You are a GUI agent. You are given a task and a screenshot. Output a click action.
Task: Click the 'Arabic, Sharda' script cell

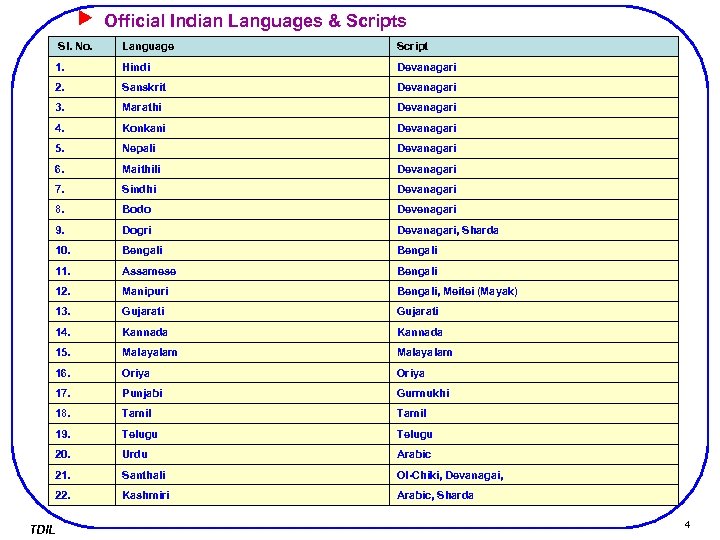click(x=534, y=495)
